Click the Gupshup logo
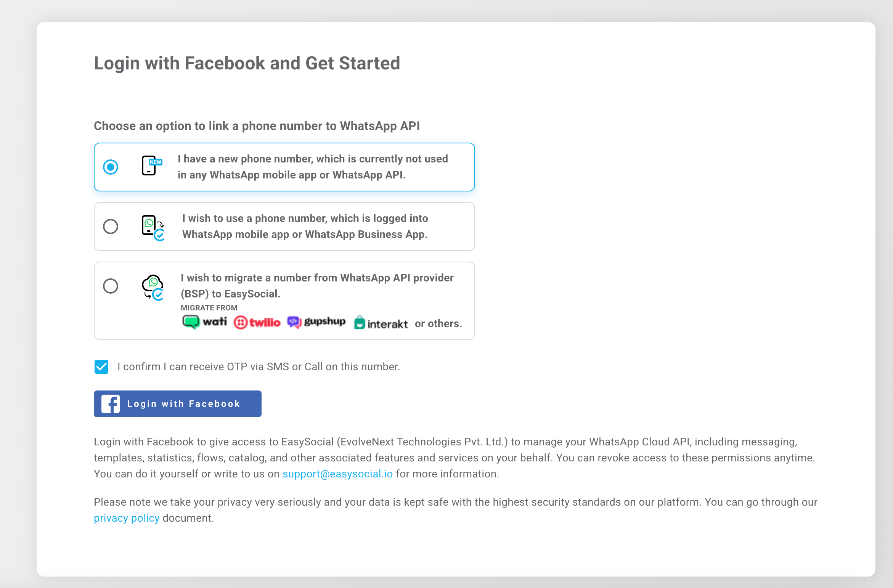 tap(316, 322)
